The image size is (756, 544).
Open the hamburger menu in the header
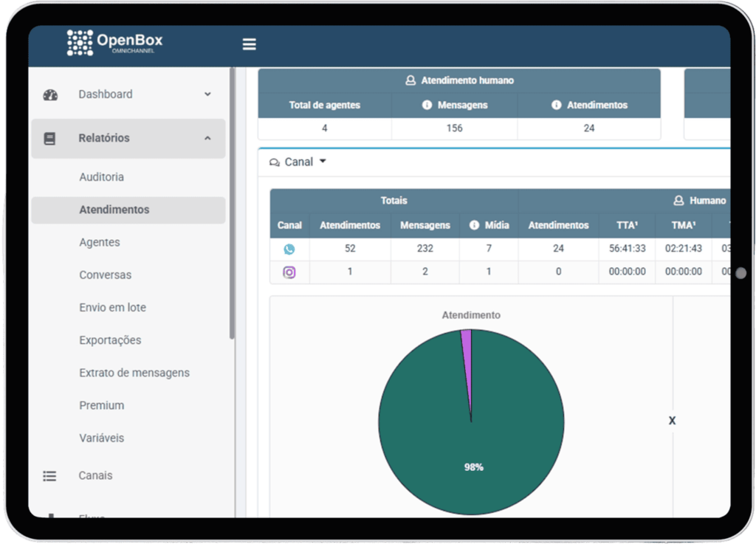click(x=250, y=44)
